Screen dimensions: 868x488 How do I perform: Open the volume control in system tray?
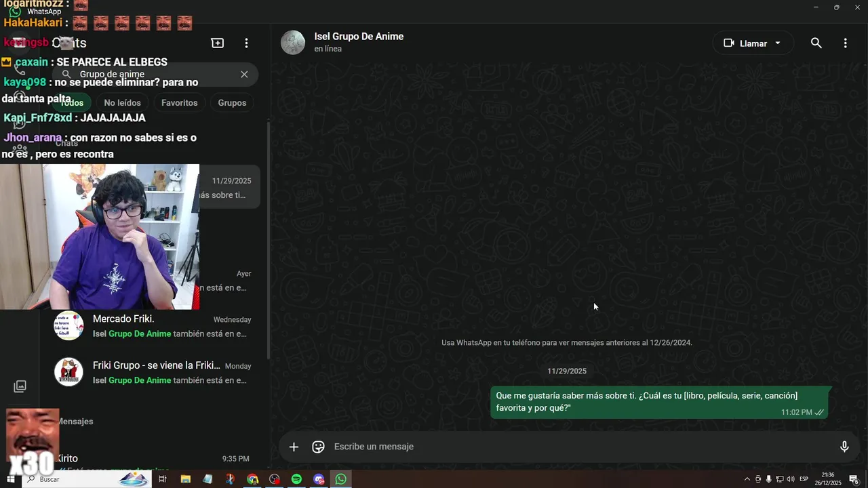pos(790,479)
